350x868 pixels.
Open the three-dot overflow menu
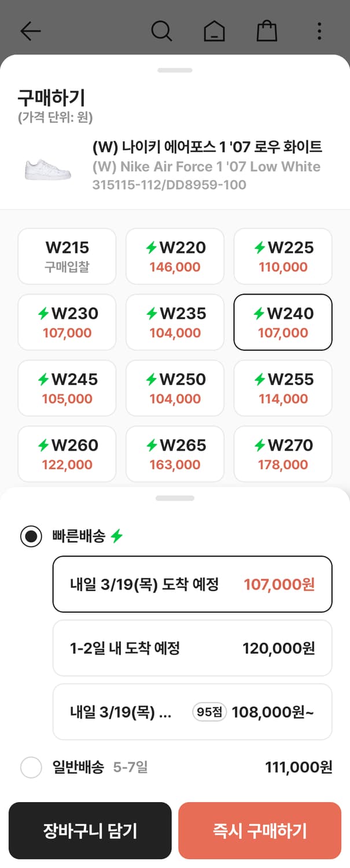[x=319, y=32]
